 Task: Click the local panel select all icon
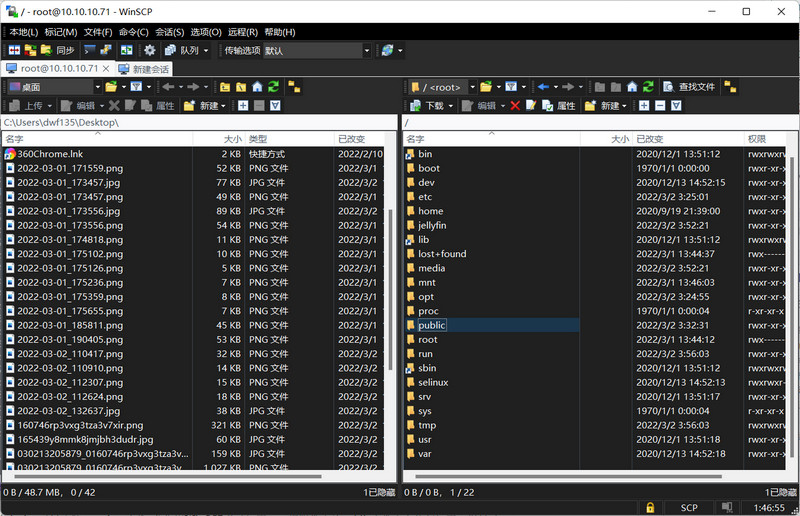pos(275,106)
